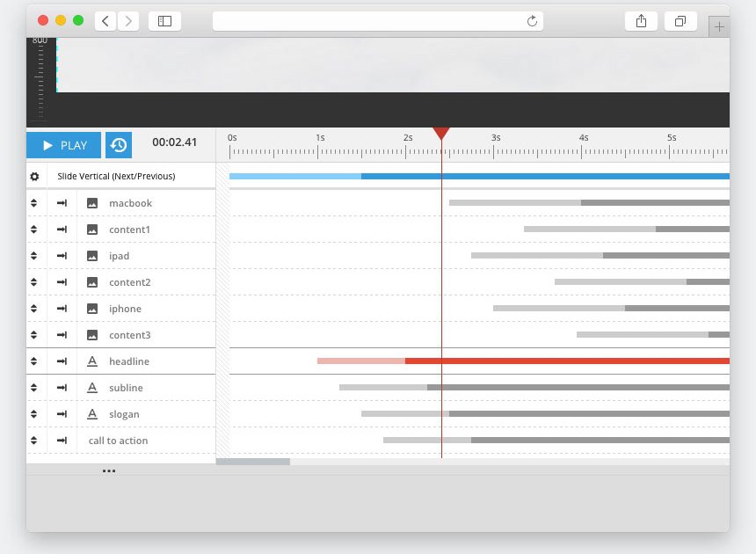The width and height of the screenshot is (756, 554).
Task: Click the arrow-to-bar icon in content2 row
Action: 62,282
